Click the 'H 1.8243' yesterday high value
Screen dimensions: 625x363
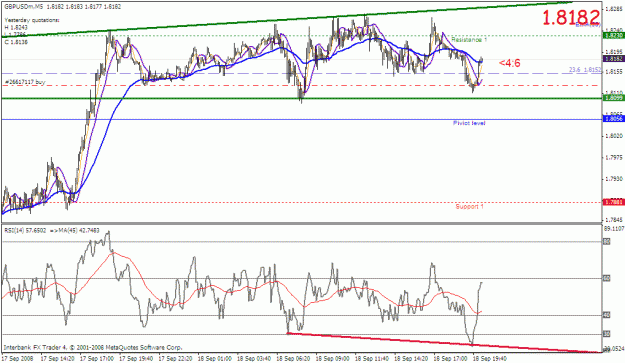tap(16, 27)
